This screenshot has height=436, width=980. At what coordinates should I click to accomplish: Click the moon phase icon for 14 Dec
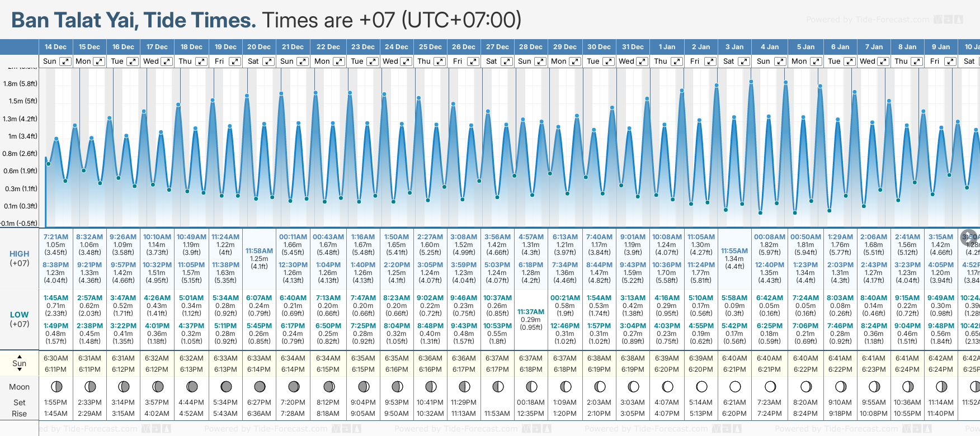(x=56, y=386)
